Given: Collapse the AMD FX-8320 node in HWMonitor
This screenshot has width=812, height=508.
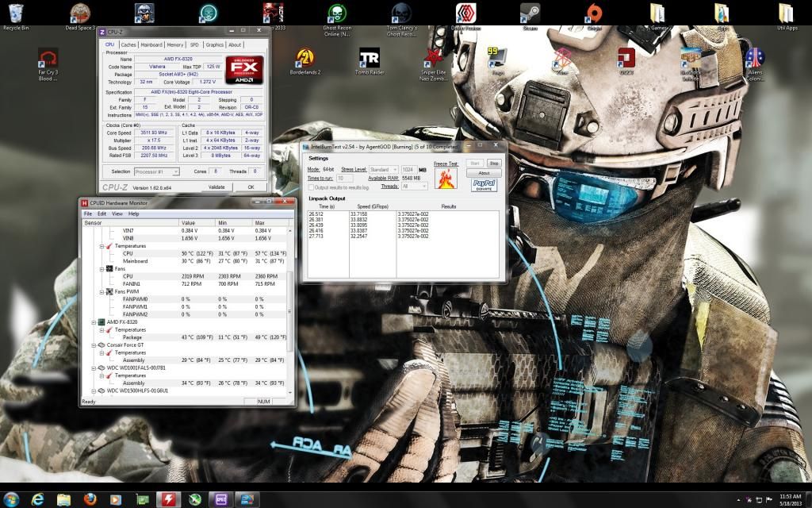Looking at the screenshot, I should coord(94,322).
